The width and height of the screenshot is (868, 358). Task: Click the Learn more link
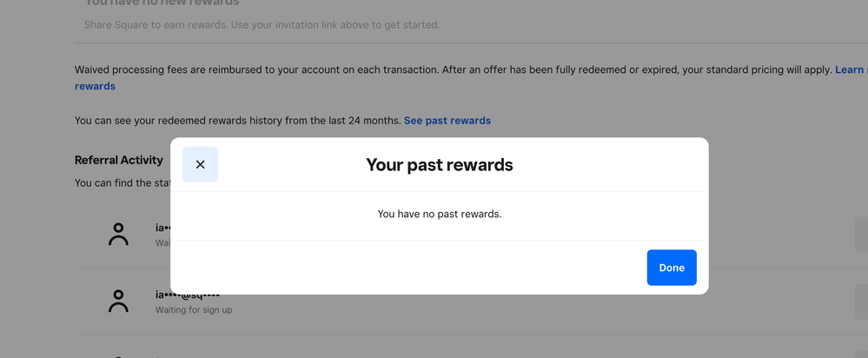tap(849, 70)
